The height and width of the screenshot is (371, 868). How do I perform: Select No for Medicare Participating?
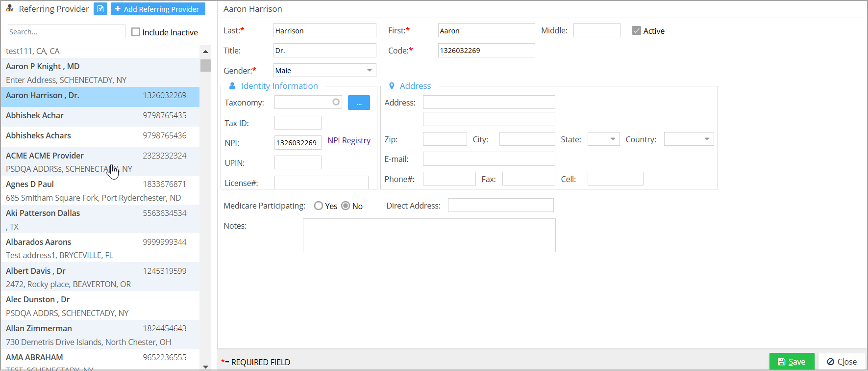tap(346, 206)
